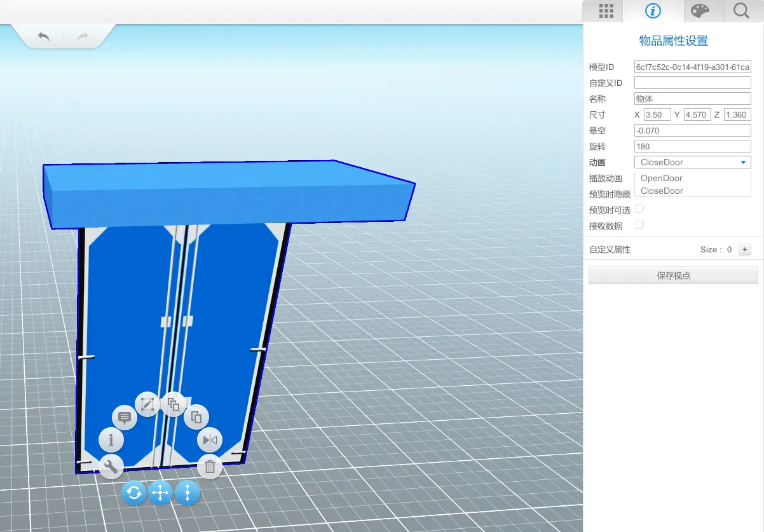Select the blue rotate tool button
This screenshot has width=764, height=532.
coord(134,492)
